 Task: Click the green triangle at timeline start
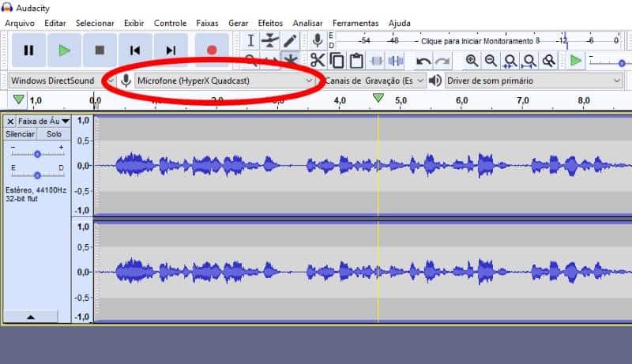[x=18, y=99]
